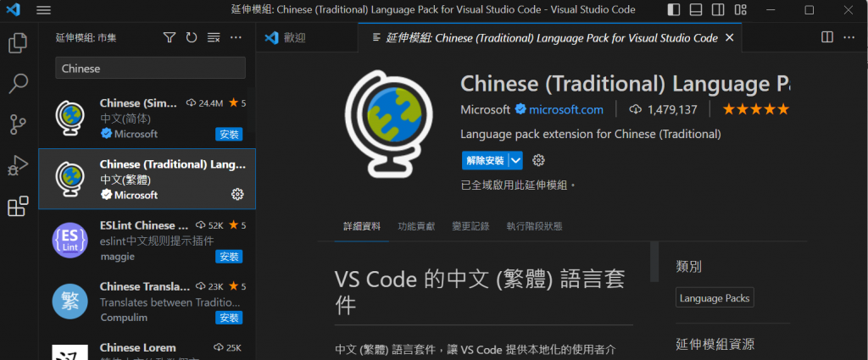Close the Chinese (Traditional) extension tab

point(730,37)
